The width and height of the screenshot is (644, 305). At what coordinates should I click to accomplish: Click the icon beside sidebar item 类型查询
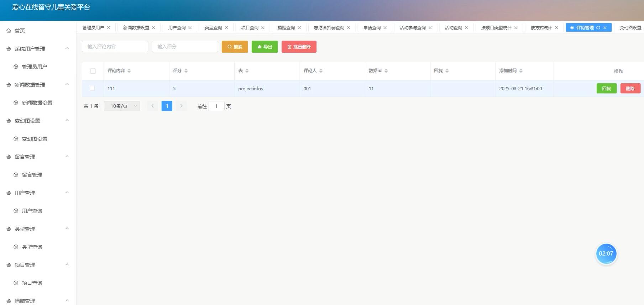click(16, 247)
